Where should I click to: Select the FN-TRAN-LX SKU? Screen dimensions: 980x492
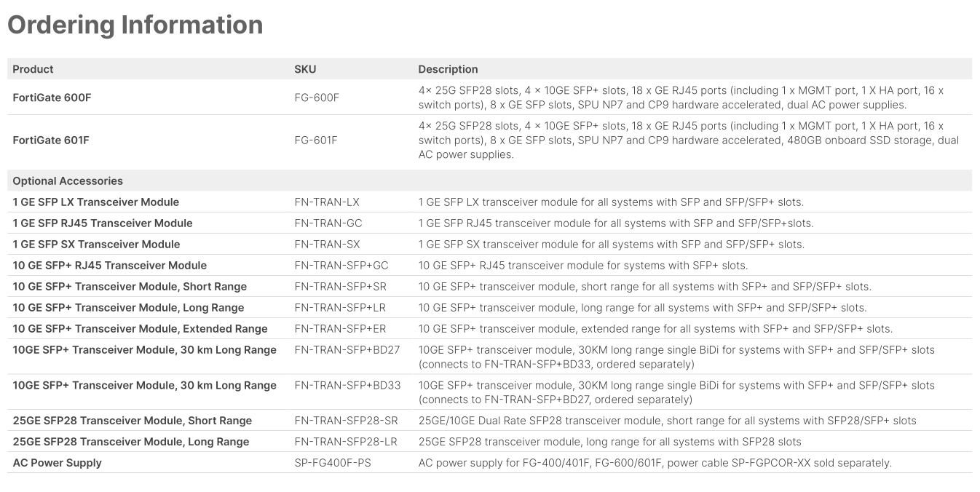point(327,202)
